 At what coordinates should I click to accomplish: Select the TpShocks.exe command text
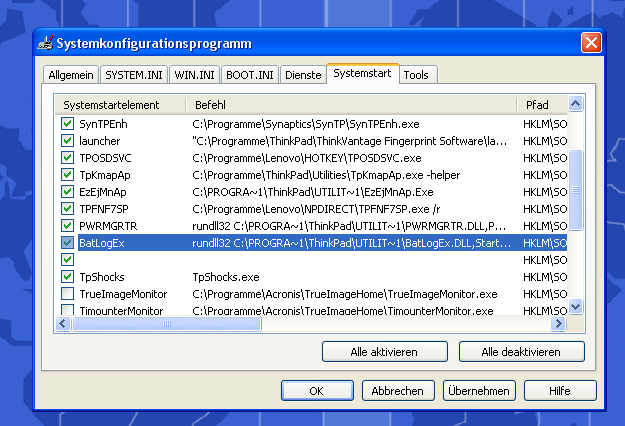pos(226,277)
